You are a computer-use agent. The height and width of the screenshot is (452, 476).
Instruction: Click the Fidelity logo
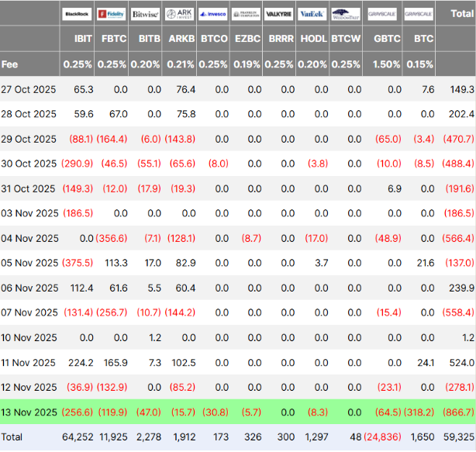coord(112,14)
